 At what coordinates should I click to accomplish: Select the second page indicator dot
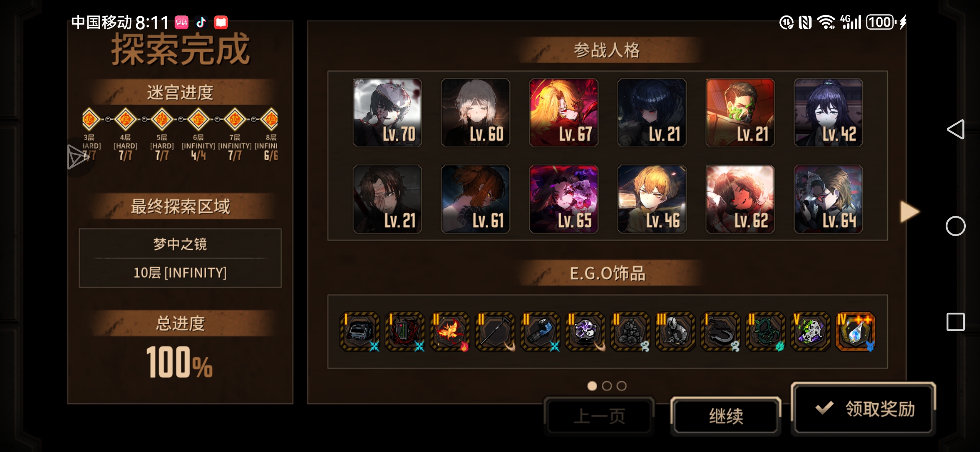pos(607,386)
